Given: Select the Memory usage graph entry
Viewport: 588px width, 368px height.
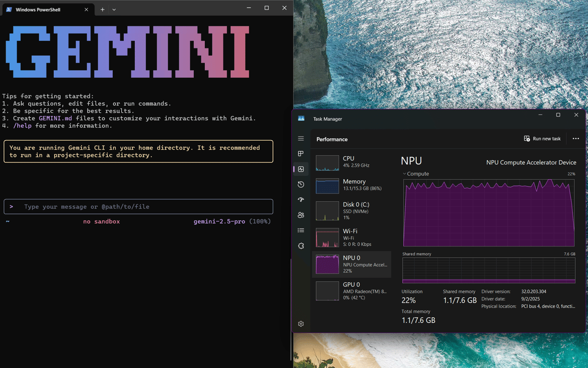Looking at the screenshot, I should [353, 184].
